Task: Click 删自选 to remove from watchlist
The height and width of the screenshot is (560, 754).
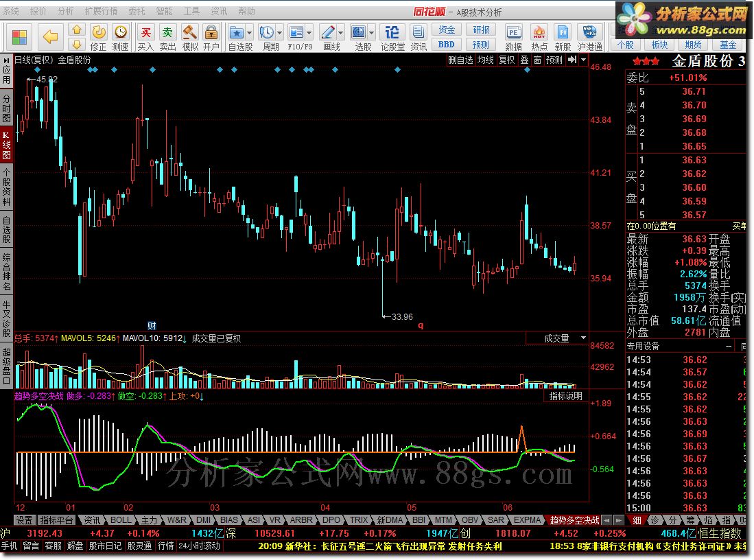Action: [460, 60]
